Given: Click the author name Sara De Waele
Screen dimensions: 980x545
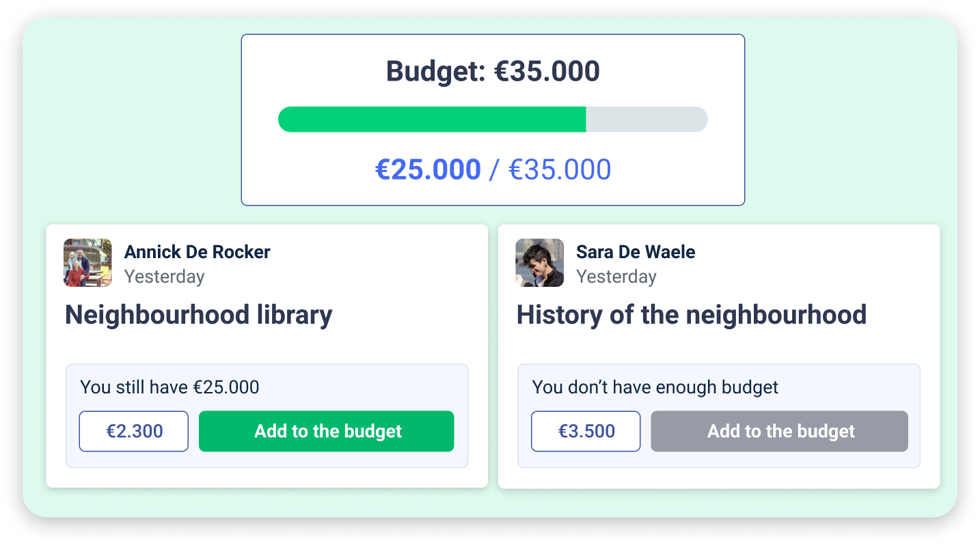Looking at the screenshot, I should [636, 252].
